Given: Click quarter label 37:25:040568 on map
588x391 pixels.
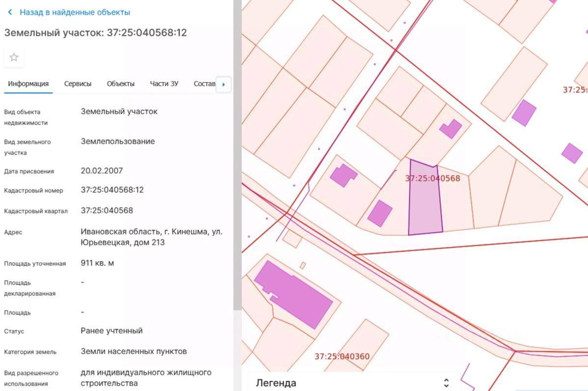Looking at the screenshot, I should [432, 178].
